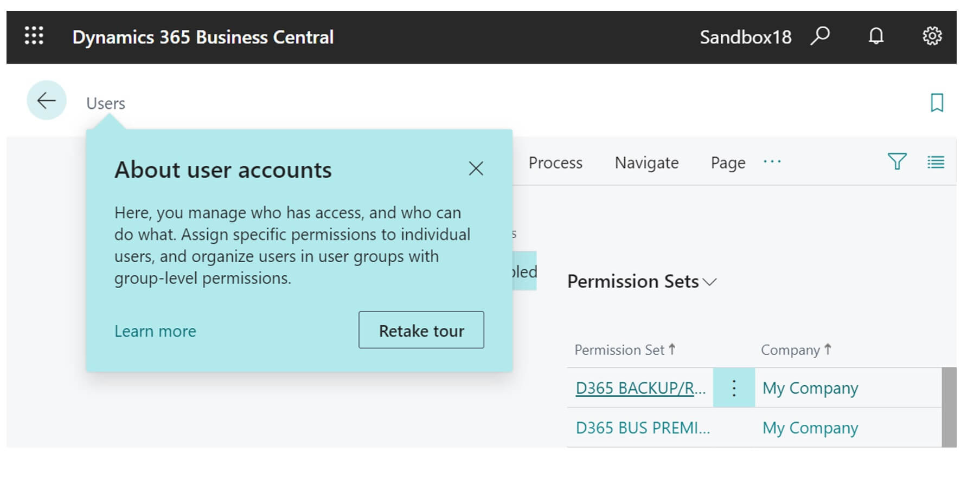Open the Process menu
980x486 pixels.
pos(555,163)
